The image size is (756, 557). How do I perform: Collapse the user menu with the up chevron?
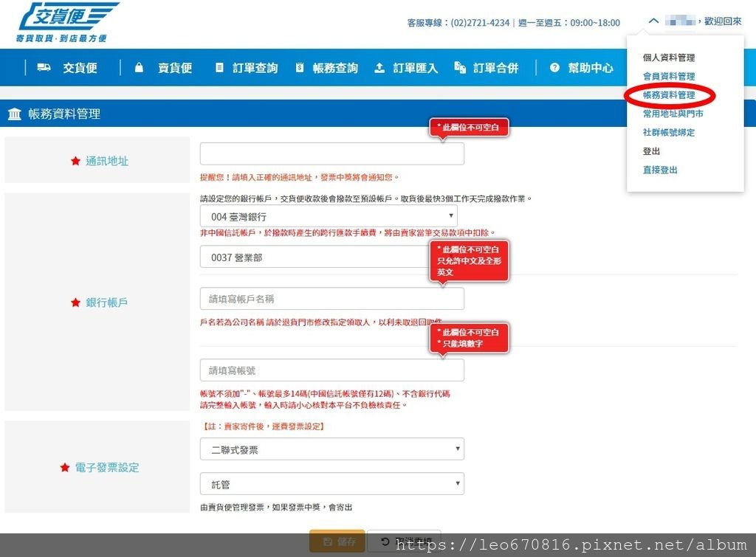pos(653,21)
